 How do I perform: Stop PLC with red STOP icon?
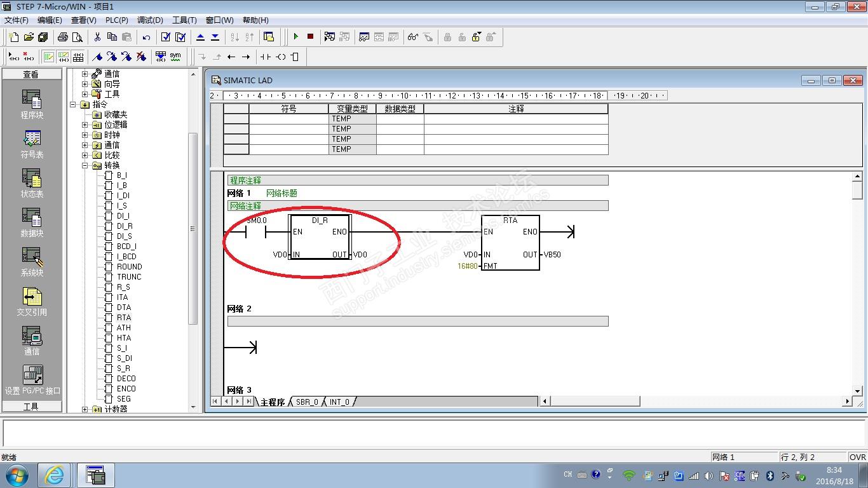pyautogui.click(x=310, y=37)
